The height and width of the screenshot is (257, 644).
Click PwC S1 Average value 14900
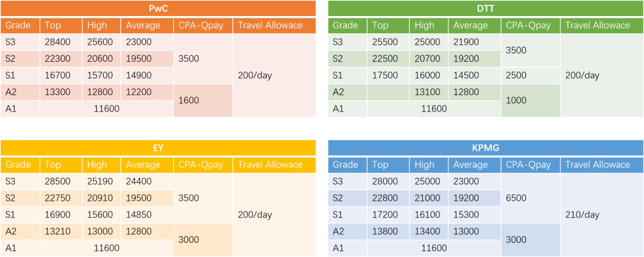pos(139,75)
